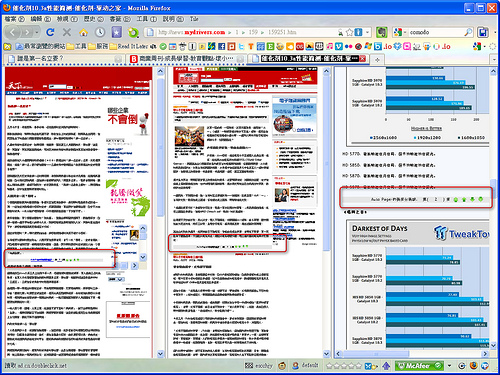Click the Evernote elephant toolbar icon
The image size is (500, 375).
click(381, 32)
